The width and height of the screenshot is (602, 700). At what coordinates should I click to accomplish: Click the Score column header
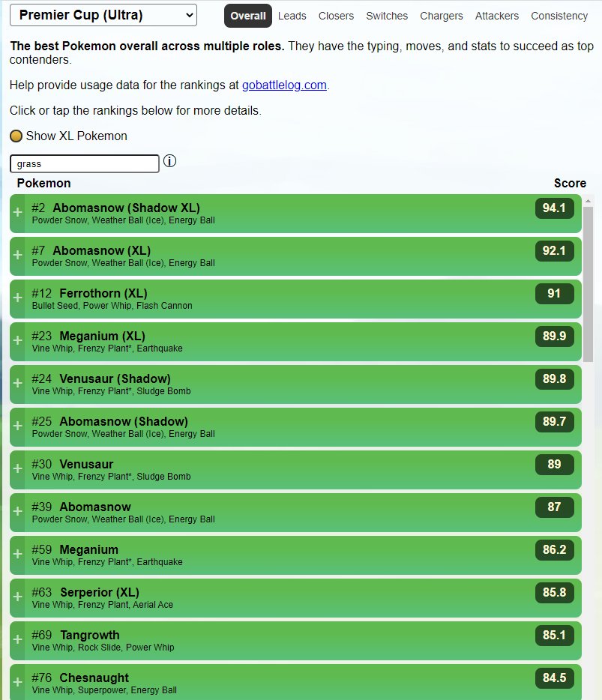coord(570,184)
